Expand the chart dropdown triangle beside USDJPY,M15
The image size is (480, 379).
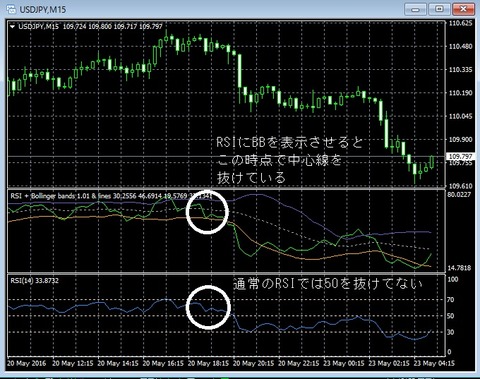(12, 26)
